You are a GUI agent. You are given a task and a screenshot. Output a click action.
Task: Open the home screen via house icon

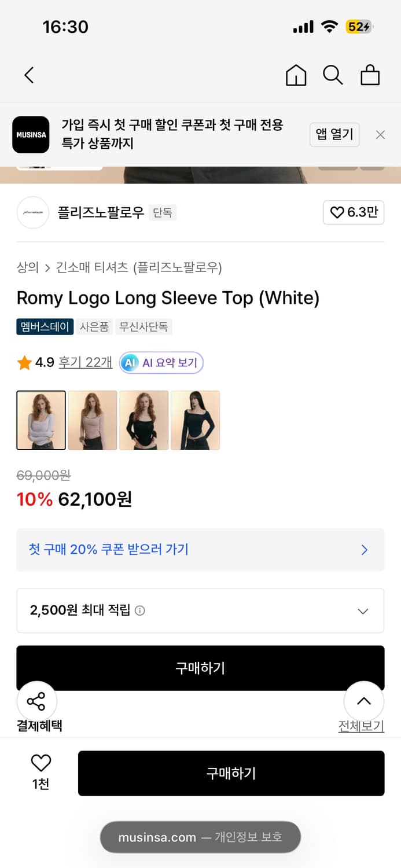point(296,75)
